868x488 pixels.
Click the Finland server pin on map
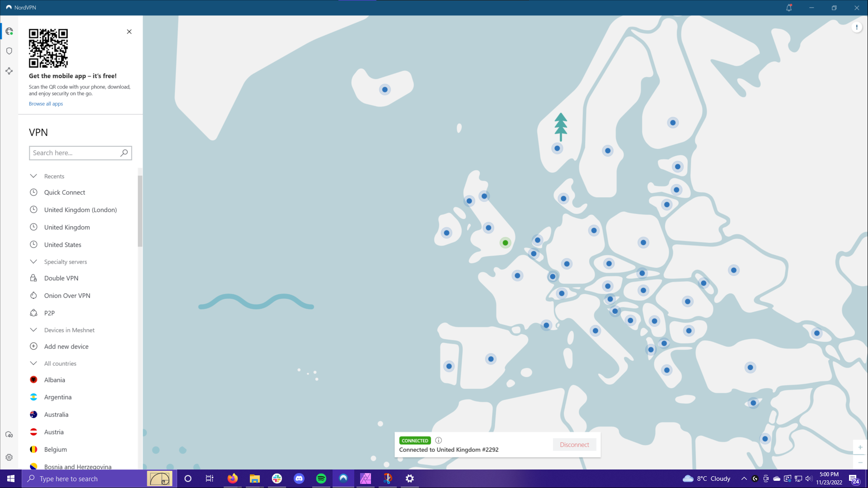(673, 123)
